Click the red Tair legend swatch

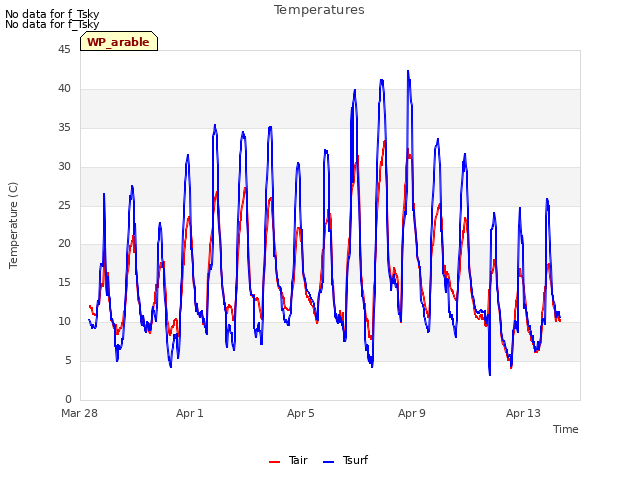coord(274,462)
